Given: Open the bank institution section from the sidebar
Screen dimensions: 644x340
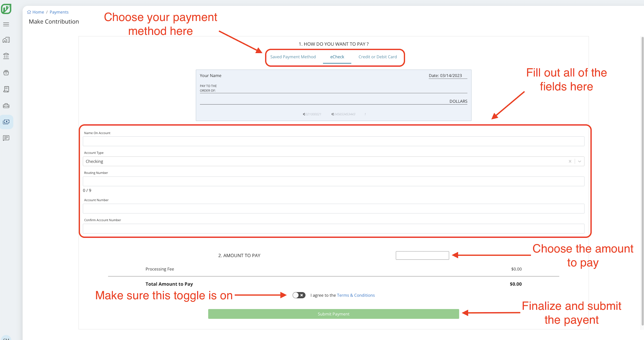Looking at the screenshot, I should 6,56.
